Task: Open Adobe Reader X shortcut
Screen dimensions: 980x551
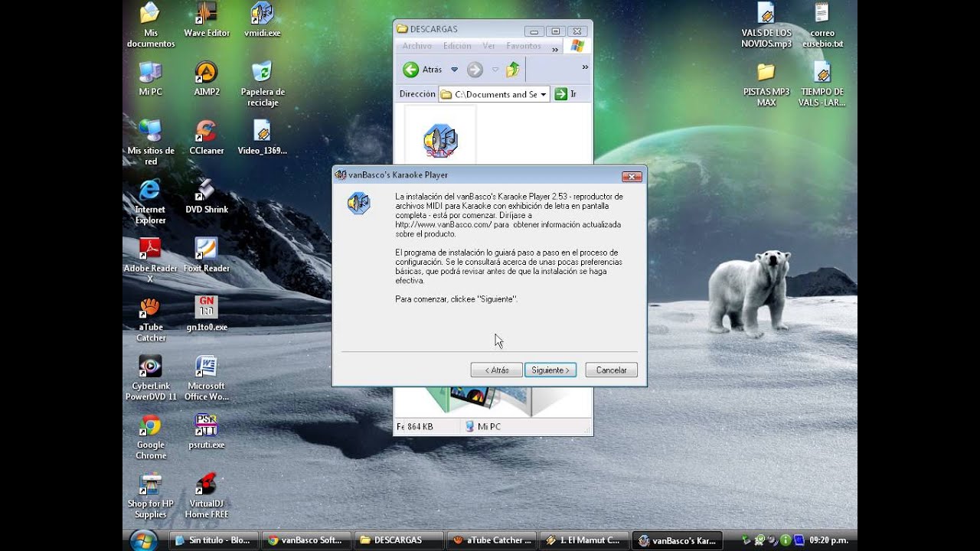Action: click(150, 260)
